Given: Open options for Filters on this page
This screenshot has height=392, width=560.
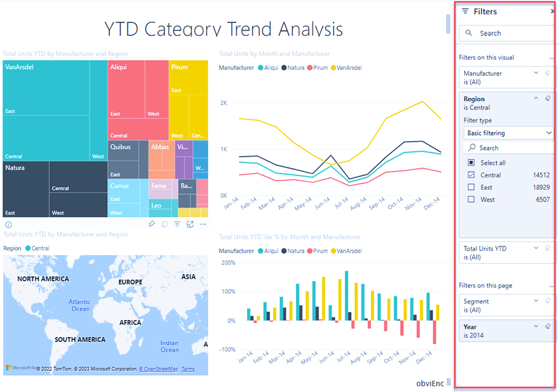Looking at the screenshot, I should click(551, 286).
